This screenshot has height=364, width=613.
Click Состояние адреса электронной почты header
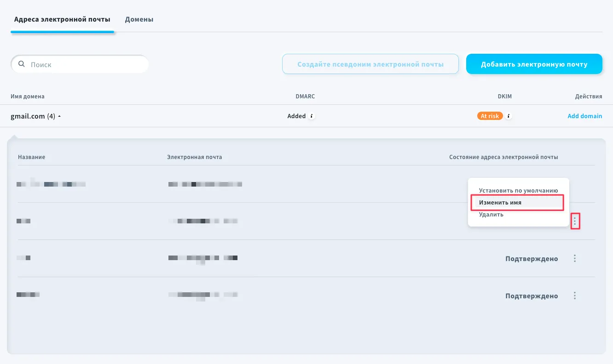click(x=503, y=157)
